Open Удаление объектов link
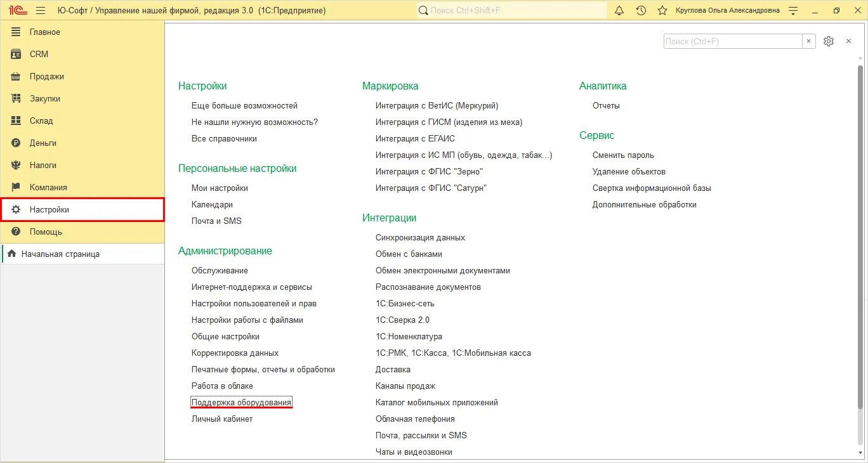 pos(629,171)
